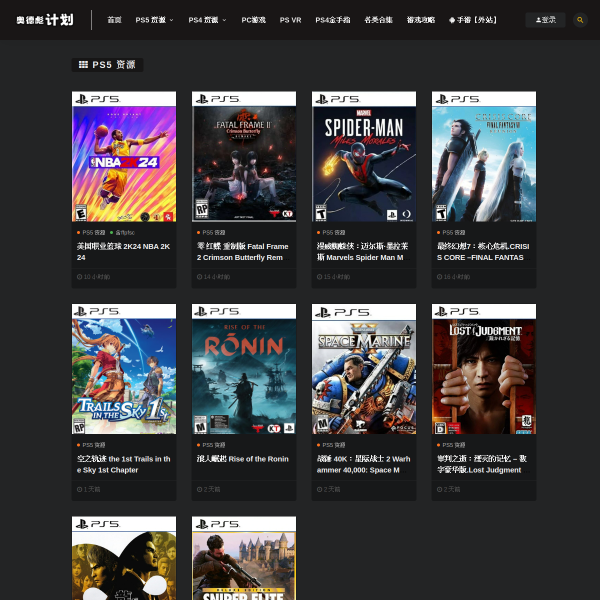The image size is (600, 600).
Task: Click PS5 资源 tag under Lost Judgment
Action: (x=451, y=445)
